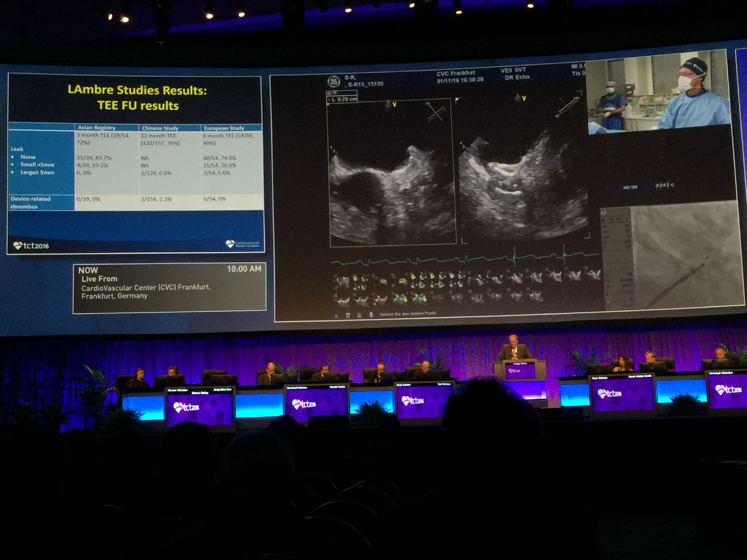
Task: Select the Asian Registry column header
Action: [96, 128]
